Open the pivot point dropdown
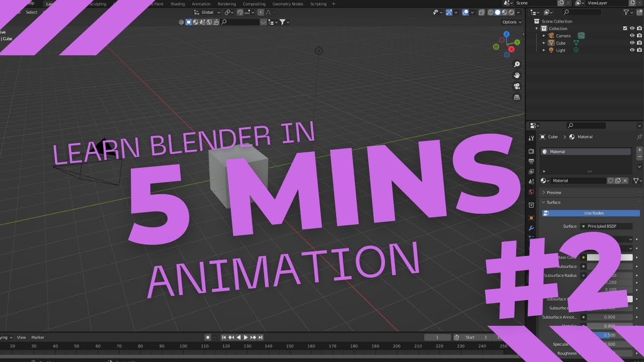This screenshot has height=362, width=644. (x=229, y=12)
